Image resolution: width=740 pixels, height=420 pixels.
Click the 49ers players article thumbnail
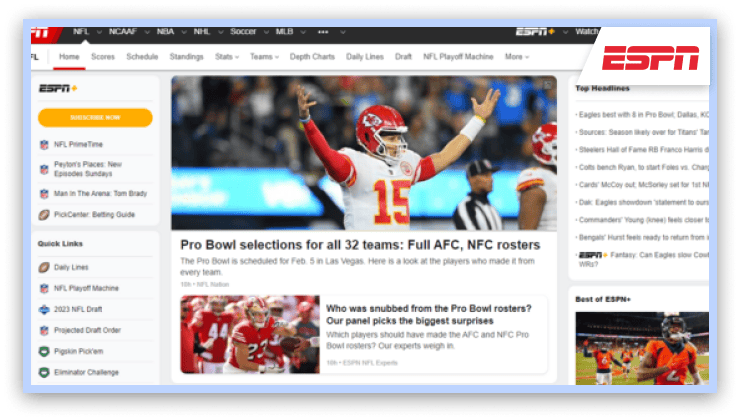click(250, 335)
